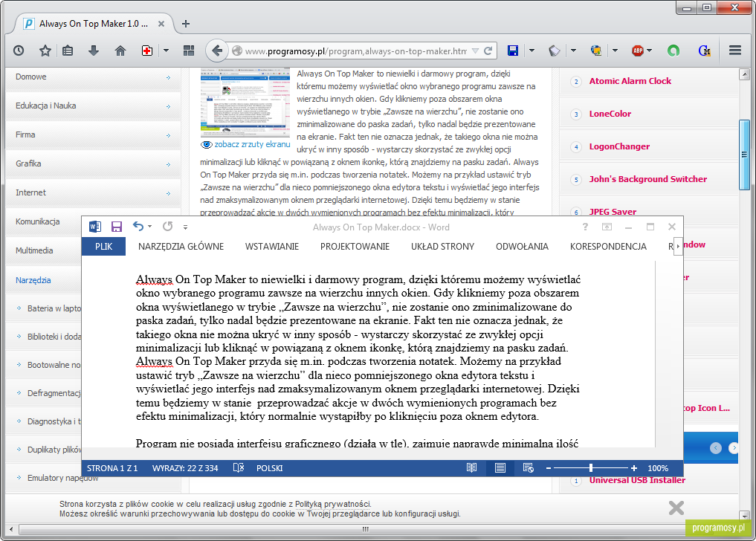
Task: Open the Adblock Plus dropdown arrow
Action: 650,50
